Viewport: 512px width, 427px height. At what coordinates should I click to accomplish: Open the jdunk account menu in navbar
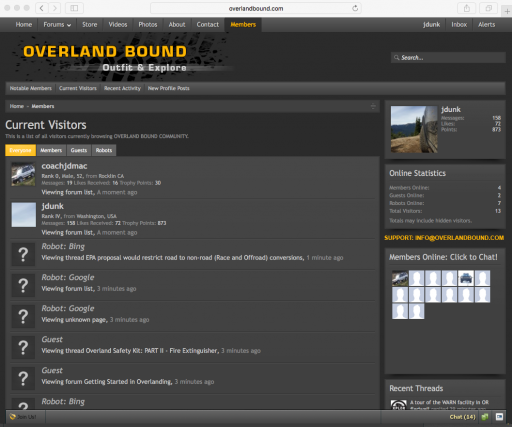432,25
